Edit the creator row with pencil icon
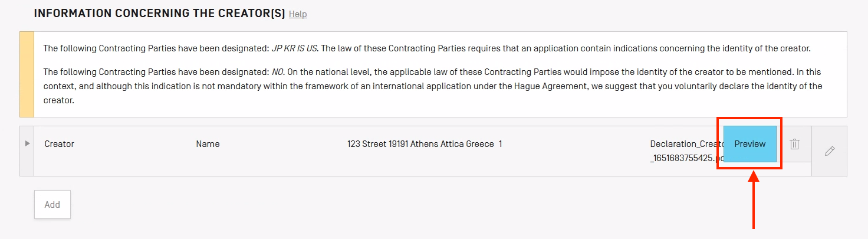Viewport: 868px width, 239px height. point(829,151)
